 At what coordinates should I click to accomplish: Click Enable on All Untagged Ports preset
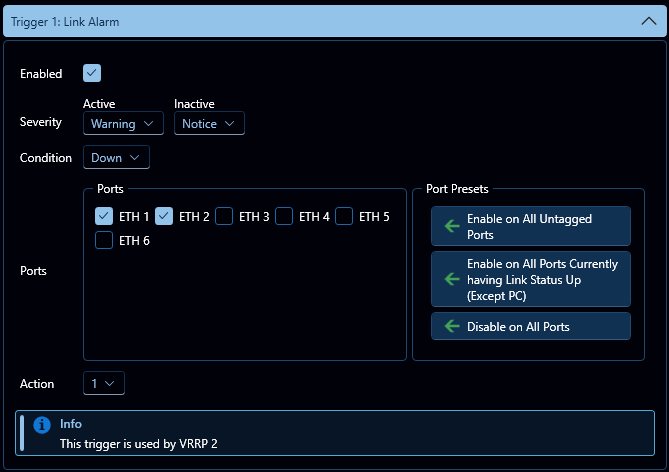tap(531, 226)
